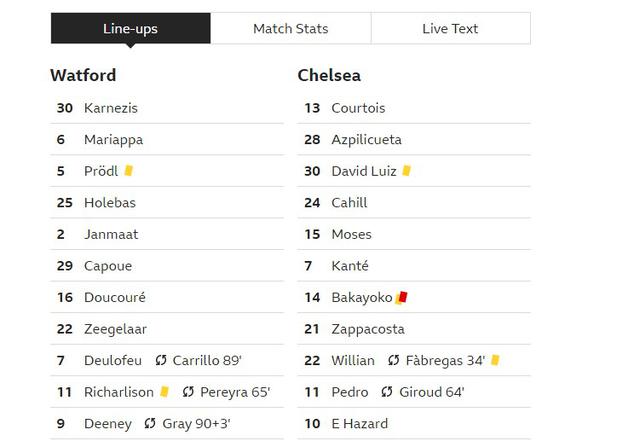Click the Chelsea team heading
640x447 pixels.
[x=329, y=75]
